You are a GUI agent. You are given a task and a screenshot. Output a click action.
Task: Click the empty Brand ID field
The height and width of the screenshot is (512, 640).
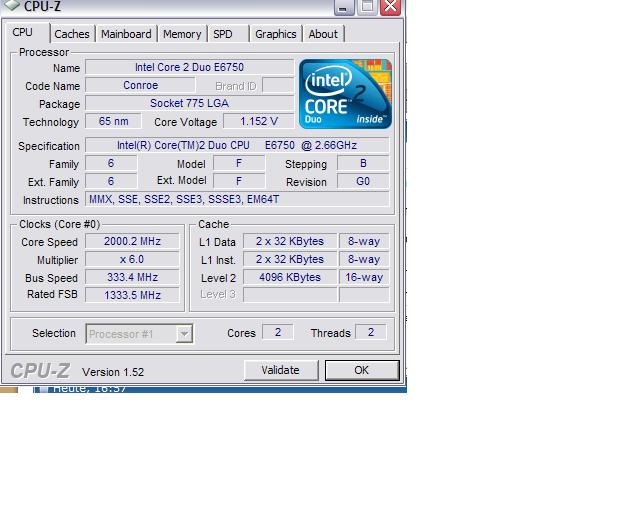278,85
